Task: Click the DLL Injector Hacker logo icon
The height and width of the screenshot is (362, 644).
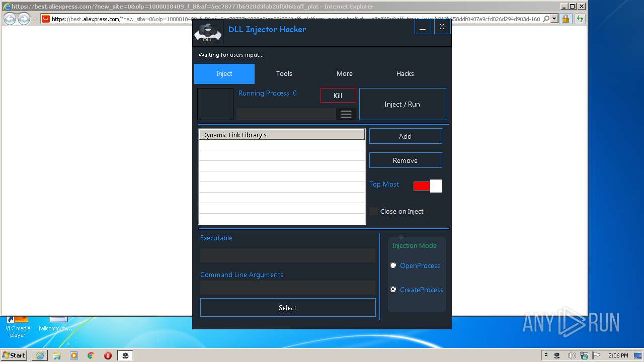Action: (208, 33)
